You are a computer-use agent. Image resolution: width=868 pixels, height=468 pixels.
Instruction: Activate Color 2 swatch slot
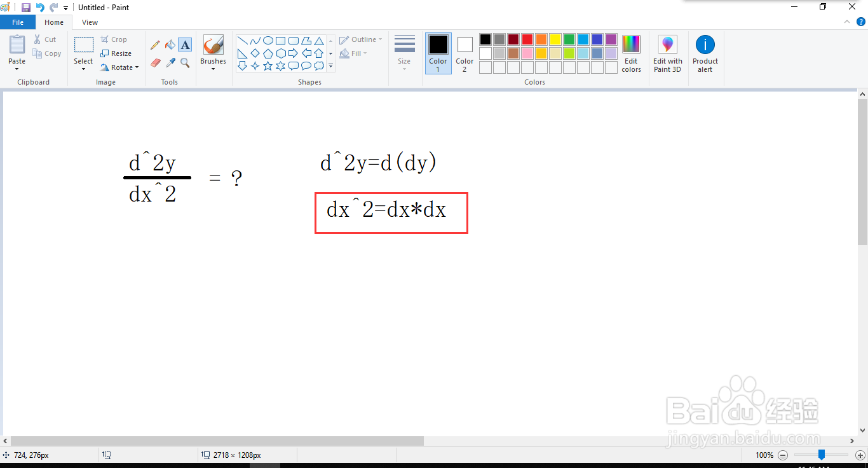pos(465,53)
